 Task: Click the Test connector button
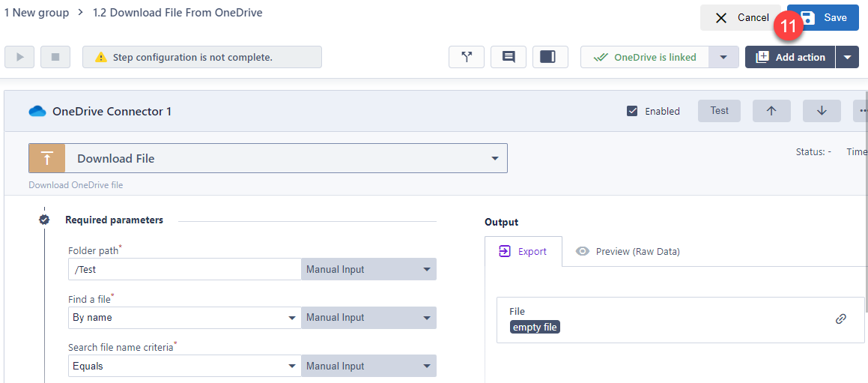719,111
